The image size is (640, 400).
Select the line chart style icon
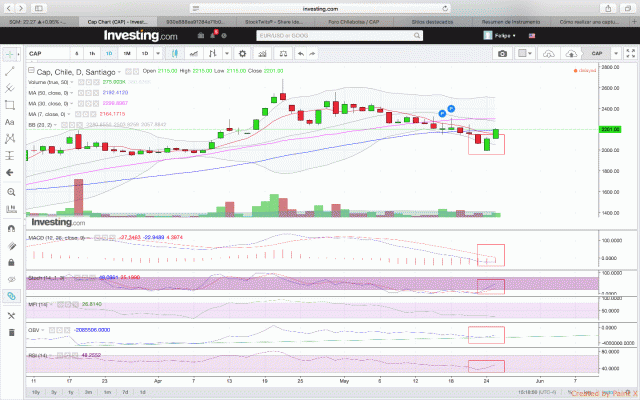tap(194, 53)
